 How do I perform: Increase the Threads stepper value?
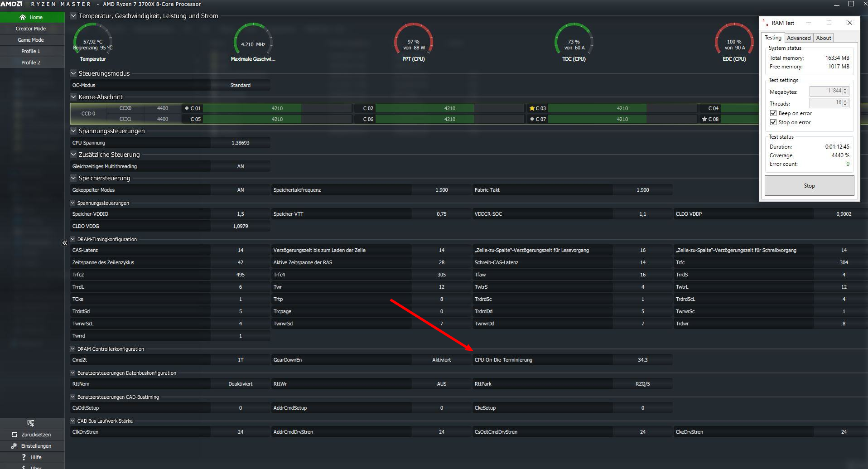(845, 101)
